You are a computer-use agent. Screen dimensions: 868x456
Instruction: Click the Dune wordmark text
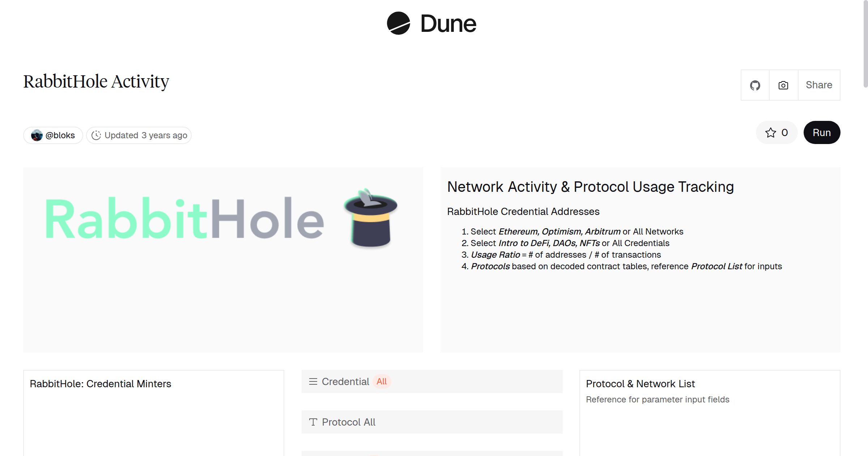coord(448,24)
